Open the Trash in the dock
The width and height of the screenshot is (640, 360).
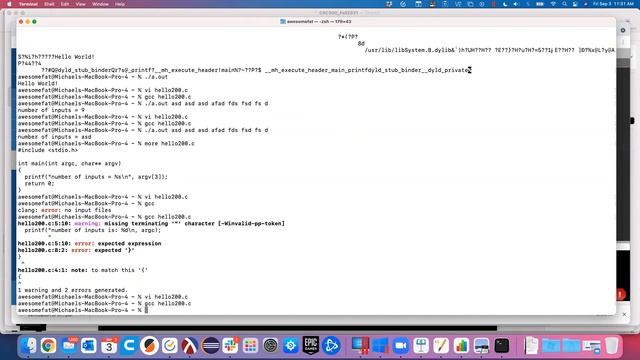[x=611, y=346]
